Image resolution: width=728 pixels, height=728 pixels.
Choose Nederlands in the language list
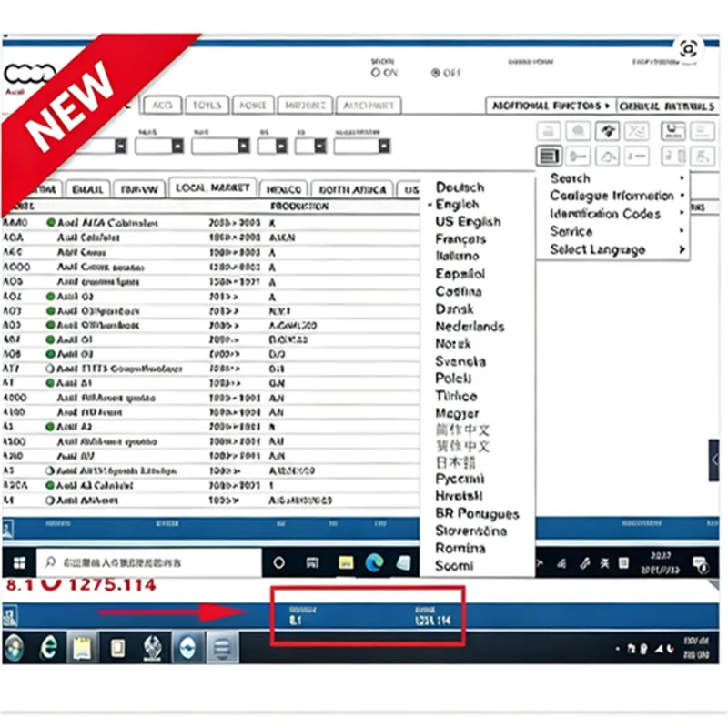coord(470,327)
